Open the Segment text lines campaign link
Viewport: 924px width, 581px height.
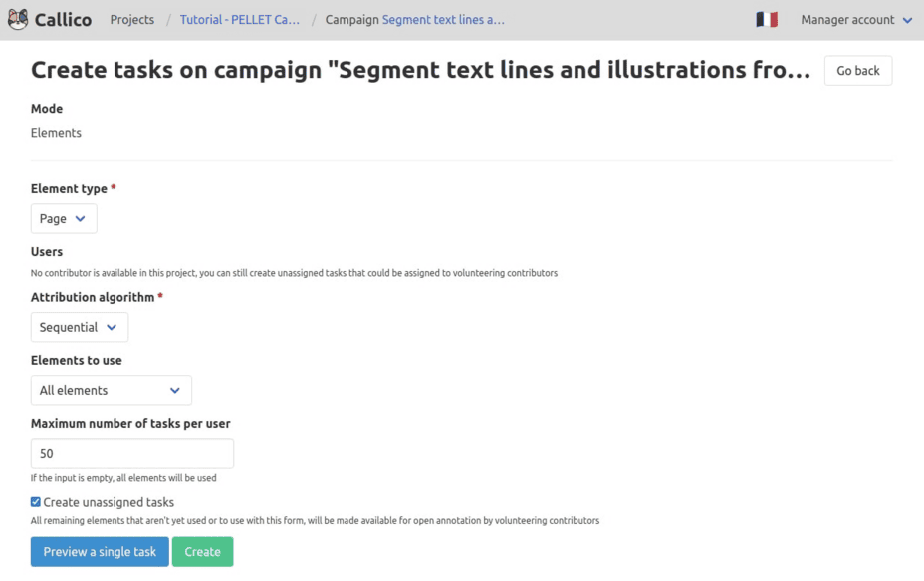click(443, 20)
